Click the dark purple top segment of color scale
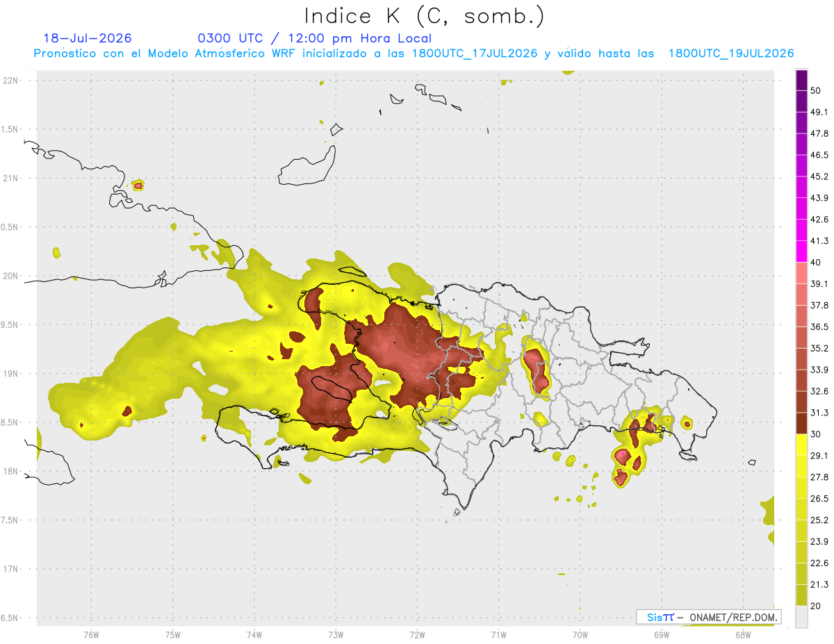Screen dimensions: 834x644 coord(801,81)
